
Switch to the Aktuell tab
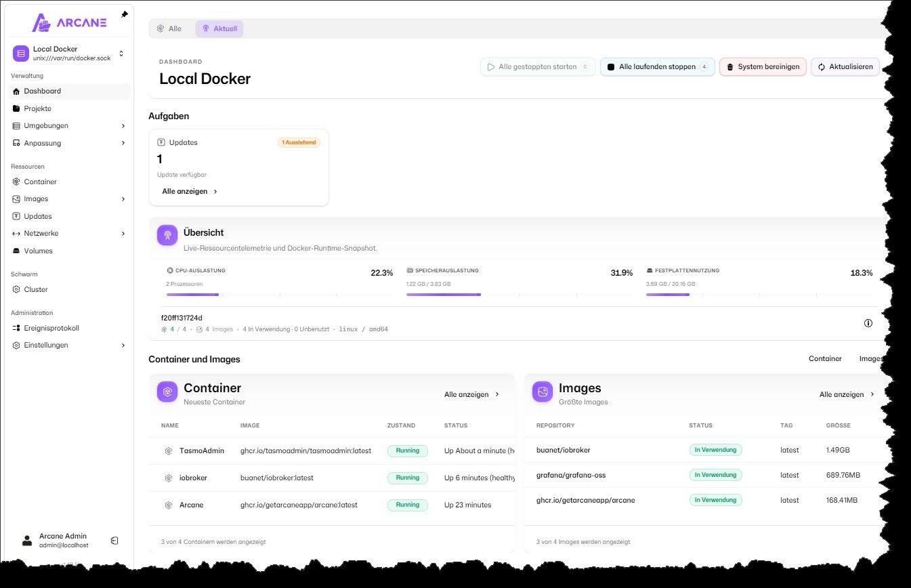[219, 28]
